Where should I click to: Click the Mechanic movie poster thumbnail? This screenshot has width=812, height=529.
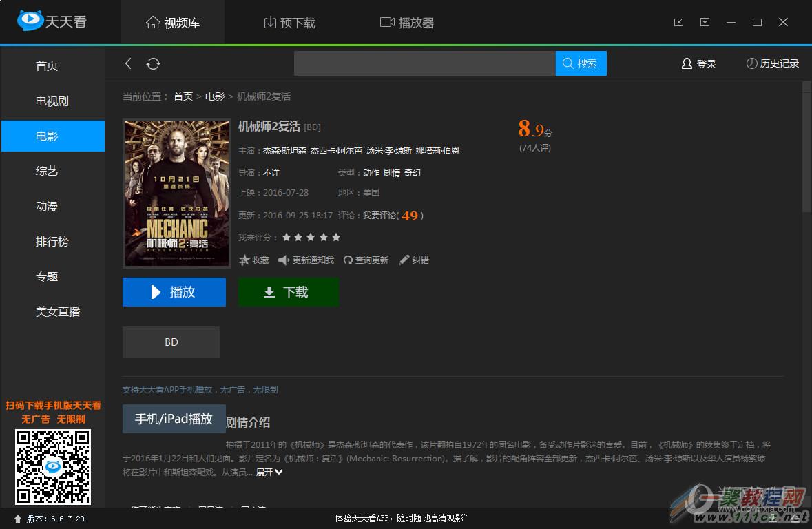pyautogui.click(x=176, y=194)
